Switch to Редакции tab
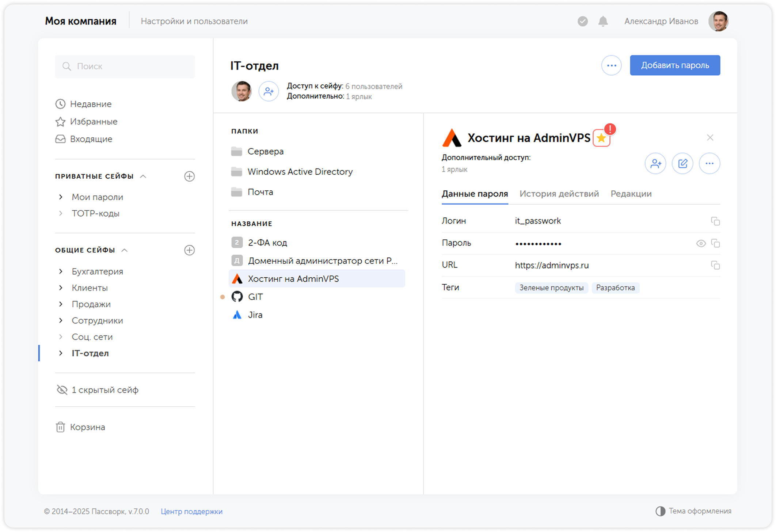This screenshot has height=532, width=776. [631, 194]
